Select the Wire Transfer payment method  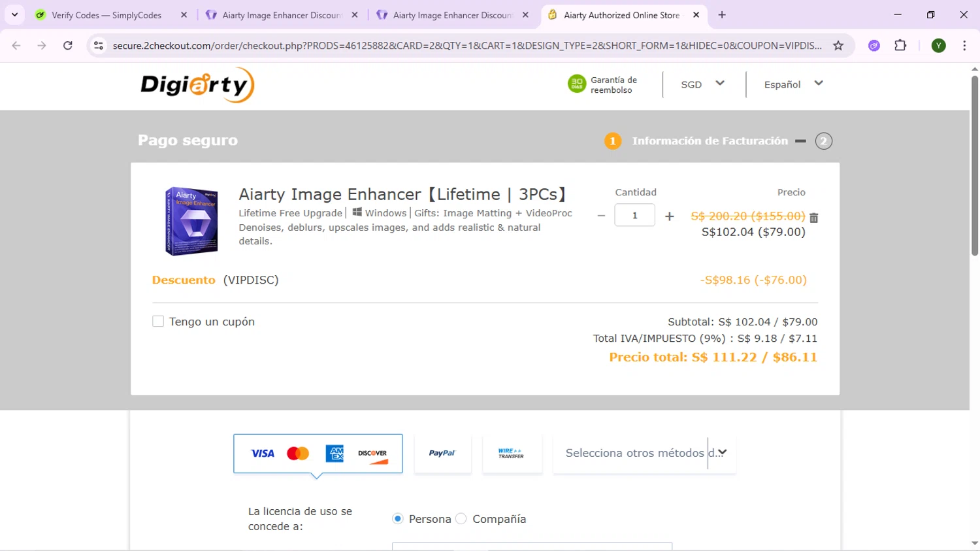[x=512, y=453]
